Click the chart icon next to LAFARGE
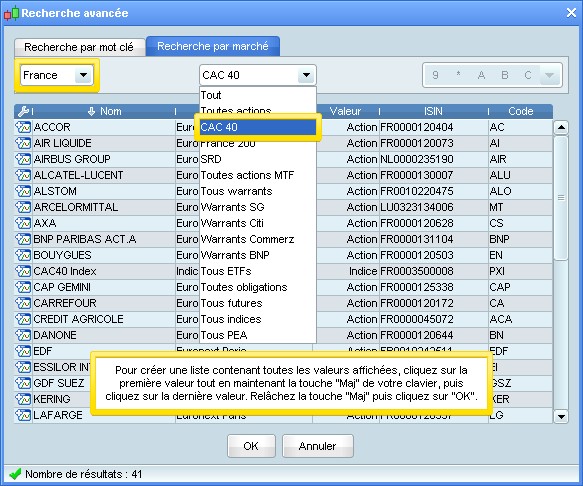The height and width of the screenshot is (486, 583). [x=23, y=415]
